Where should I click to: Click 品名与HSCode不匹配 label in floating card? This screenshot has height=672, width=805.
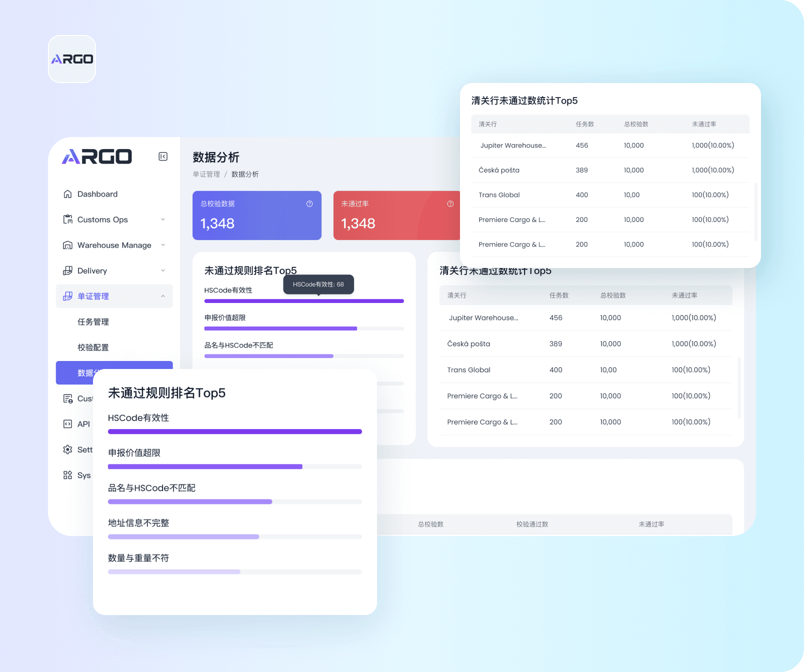coord(151,487)
